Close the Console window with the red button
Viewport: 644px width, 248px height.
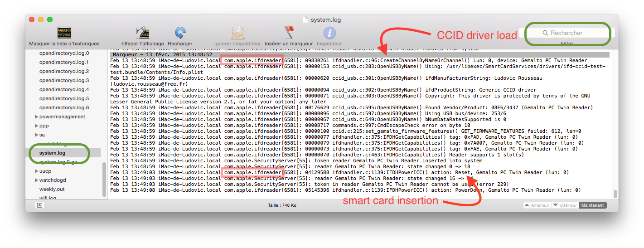[x=32, y=19]
